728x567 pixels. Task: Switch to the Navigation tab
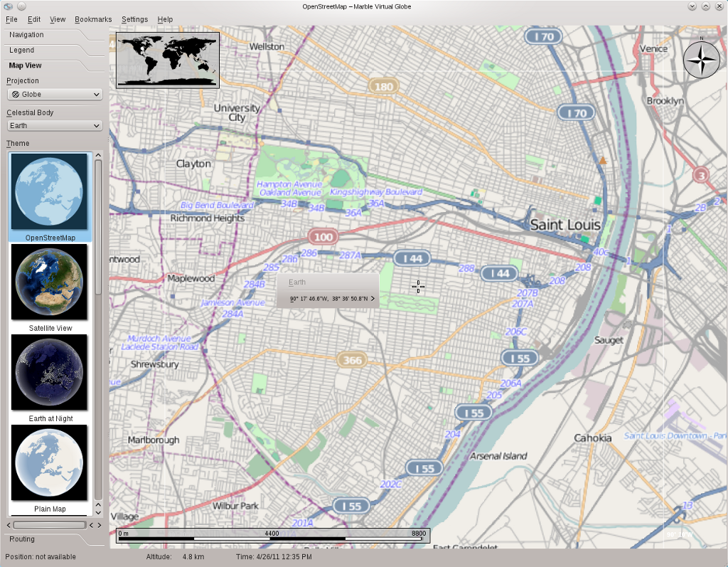click(26, 35)
